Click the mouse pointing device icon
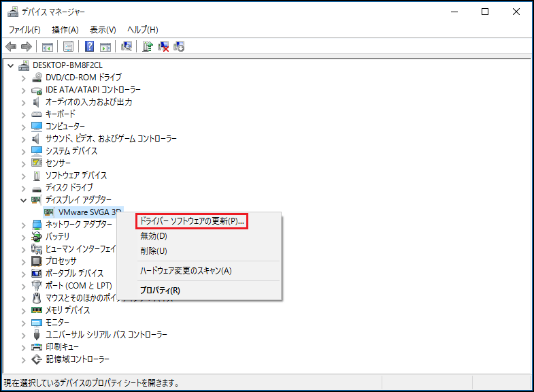534x392 pixels. click(x=37, y=298)
